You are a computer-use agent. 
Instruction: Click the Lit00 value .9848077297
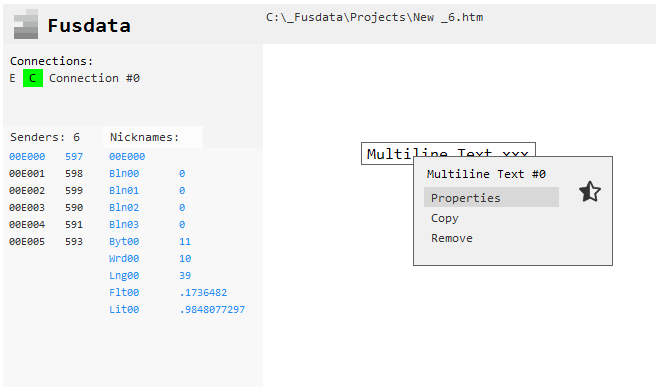(x=212, y=310)
